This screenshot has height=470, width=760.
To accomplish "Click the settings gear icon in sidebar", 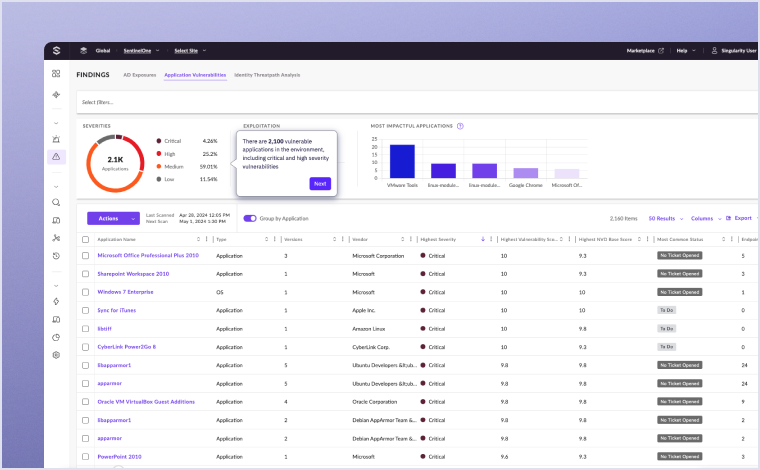I will click(x=56, y=355).
